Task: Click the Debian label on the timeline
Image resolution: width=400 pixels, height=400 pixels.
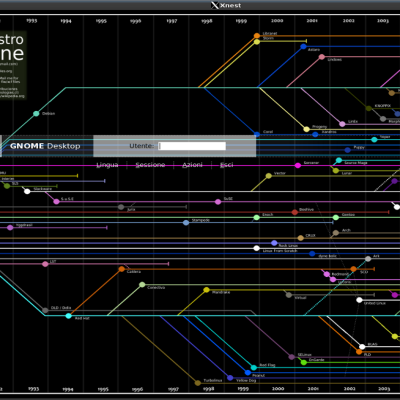Action: tap(48, 114)
